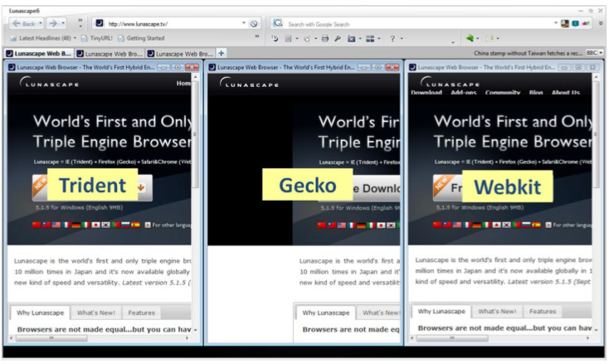Open Why Lunascape tab in Gecko window
The width and height of the screenshot is (609, 364).
(326, 313)
